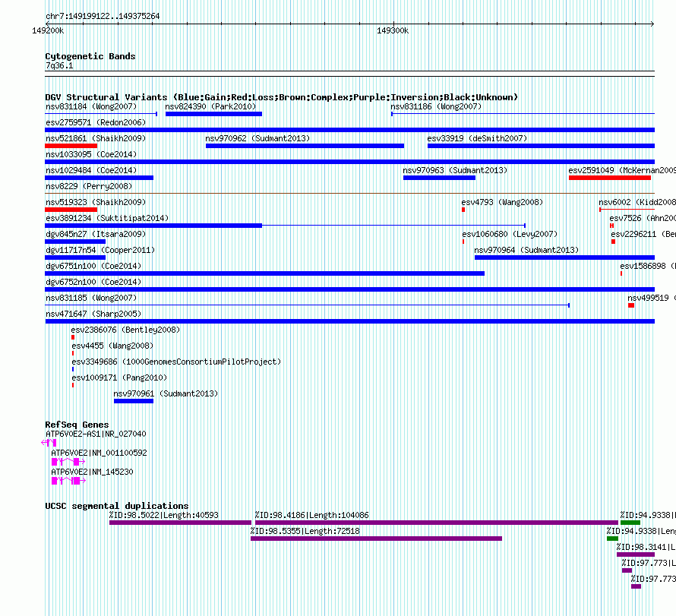Click the ATP6V0E2-AS1|NR_027040 gene label
The height and width of the screenshot is (616, 676).
coord(96,434)
